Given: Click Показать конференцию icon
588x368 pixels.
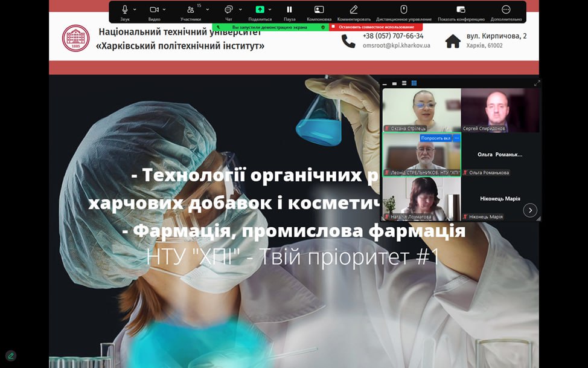Looking at the screenshot, I should (x=461, y=10).
